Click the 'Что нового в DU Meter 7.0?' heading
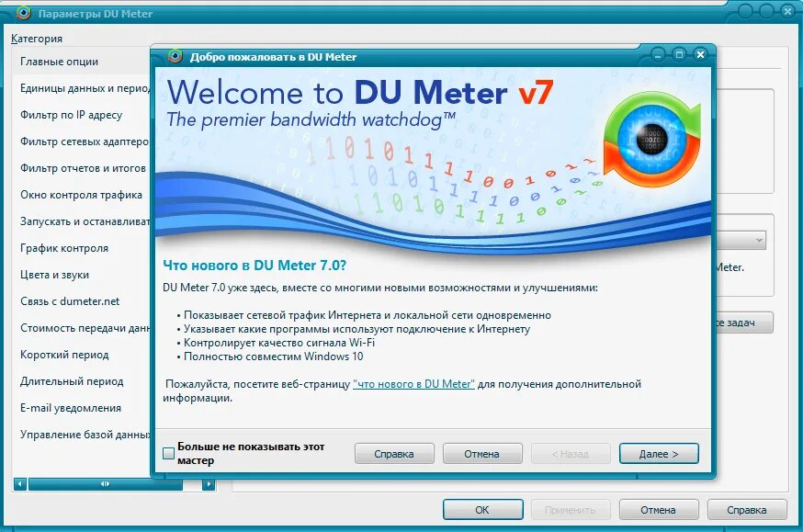803x532 pixels. coord(254,266)
